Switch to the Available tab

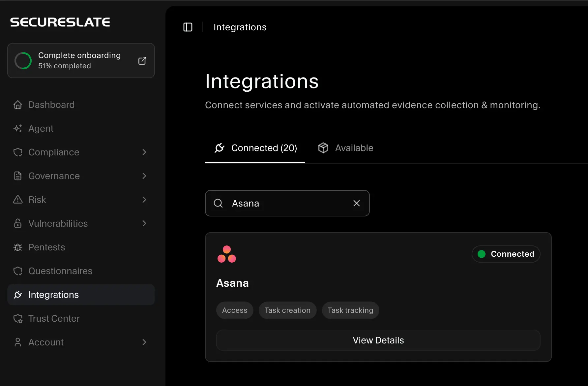[345, 148]
